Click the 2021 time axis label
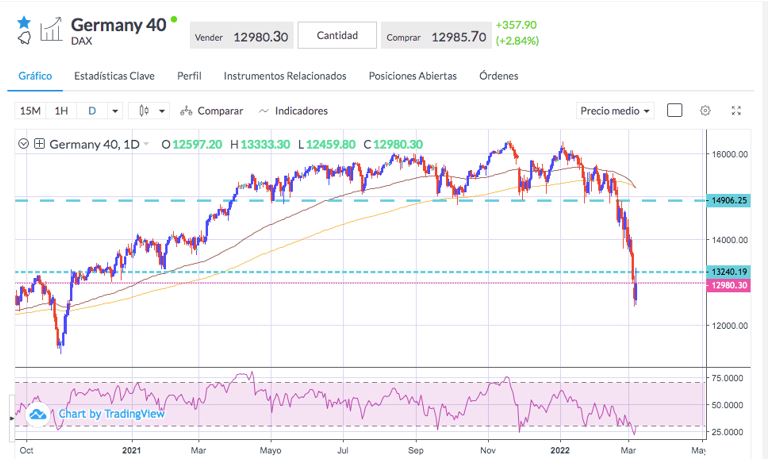 (x=132, y=450)
